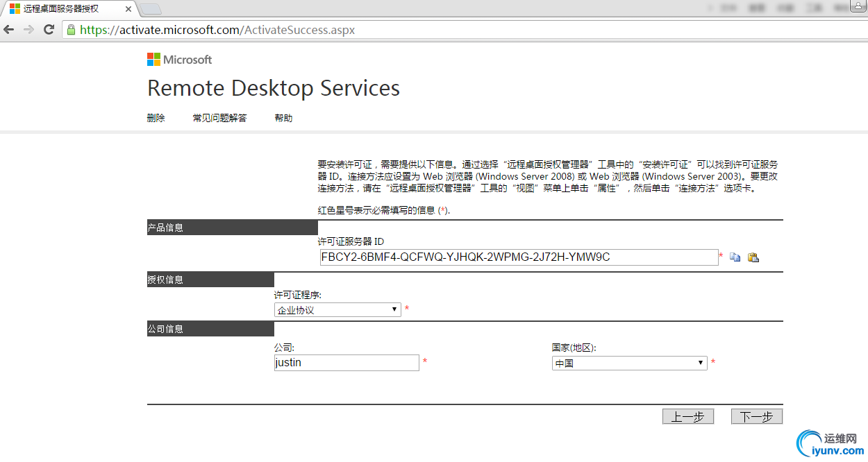The height and width of the screenshot is (462, 868).
Task: Click the 公司: label
Action: point(285,348)
